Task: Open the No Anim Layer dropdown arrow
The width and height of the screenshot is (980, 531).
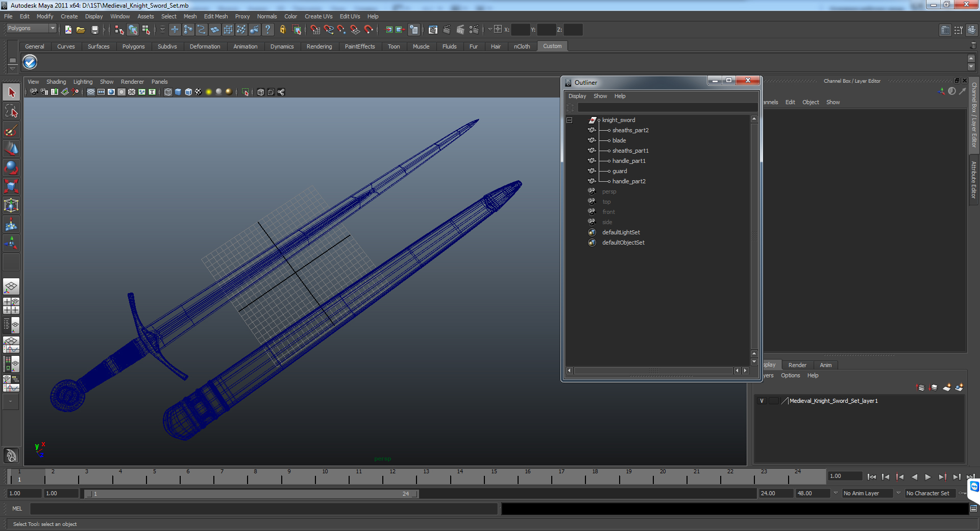Action: point(898,493)
